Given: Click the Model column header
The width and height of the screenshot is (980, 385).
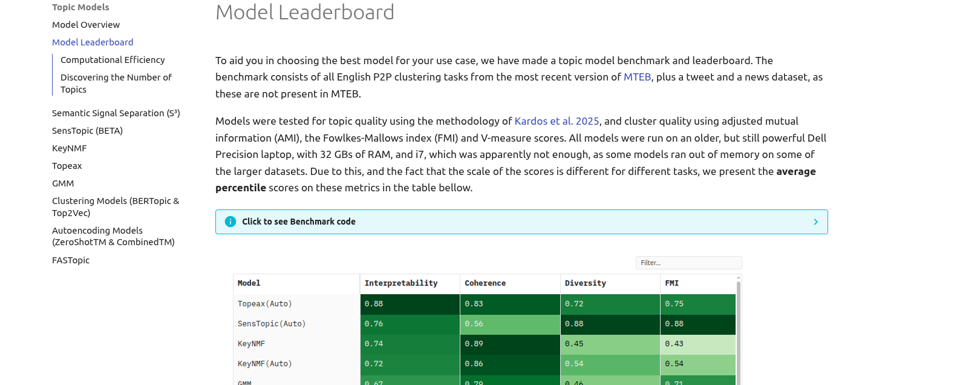Looking at the screenshot, I should point(249,283).
